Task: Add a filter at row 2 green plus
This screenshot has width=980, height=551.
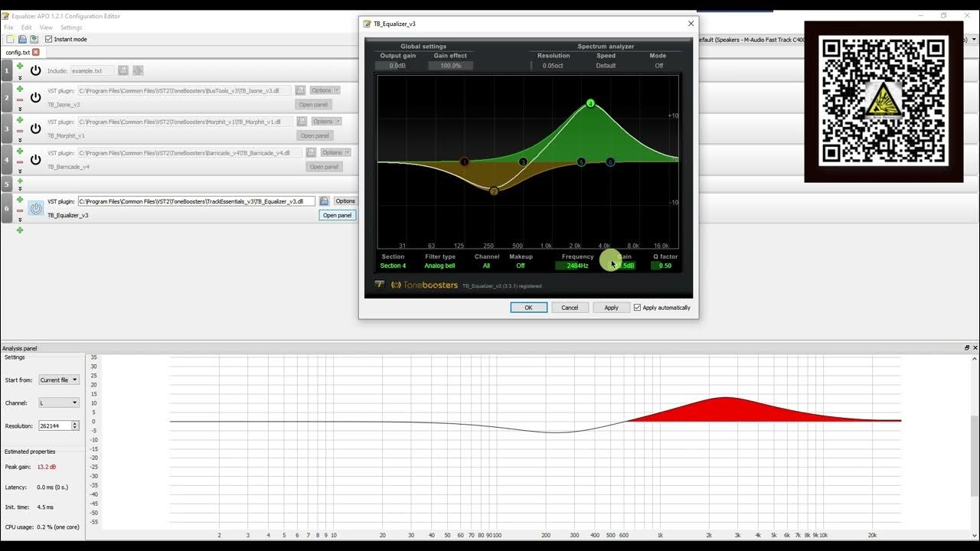Action: (x=20, y=89)
